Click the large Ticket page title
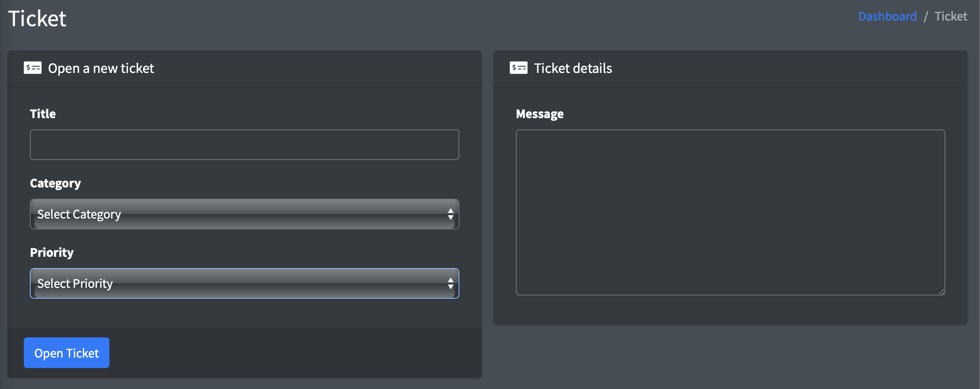 click(37, 19)
